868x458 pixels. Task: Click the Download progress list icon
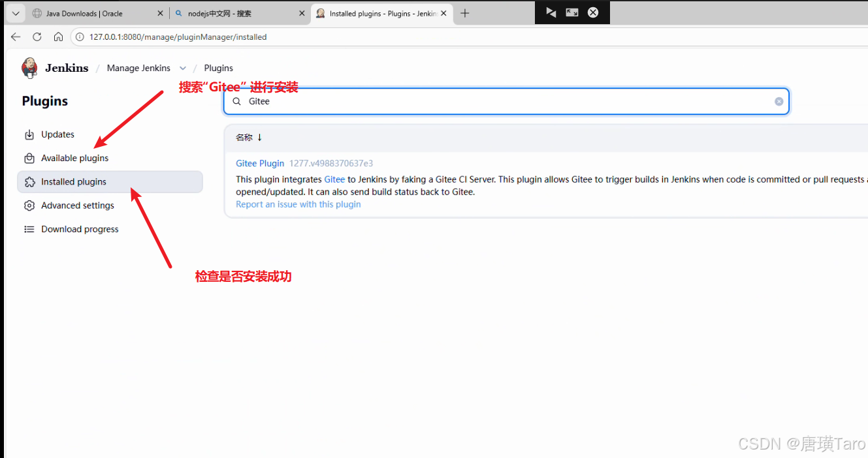pos(29,229)
